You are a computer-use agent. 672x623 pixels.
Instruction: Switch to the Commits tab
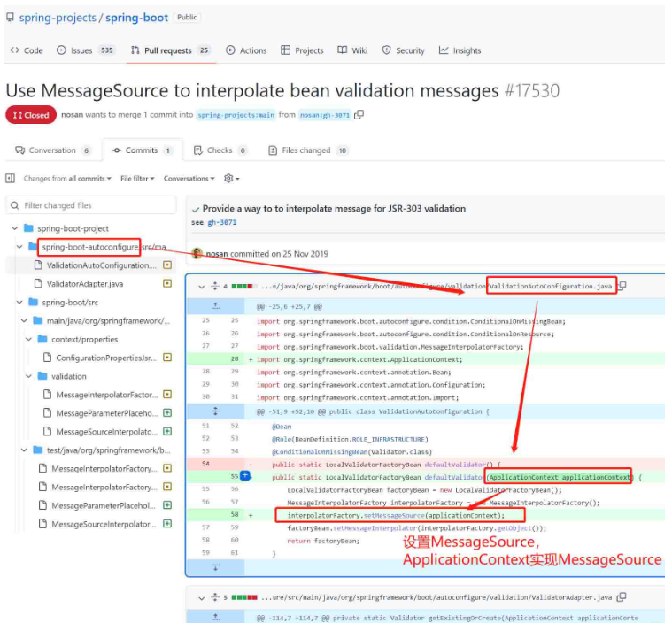click(x=143, y=150)
